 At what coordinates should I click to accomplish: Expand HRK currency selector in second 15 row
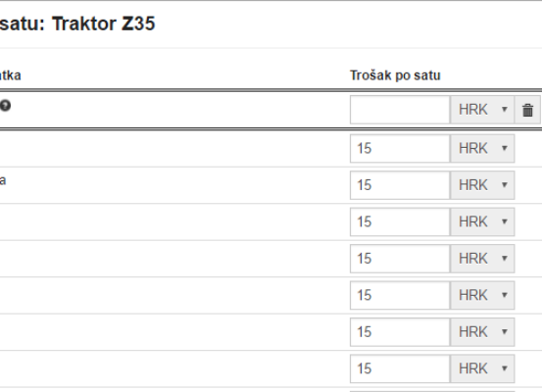click(482, 185)
